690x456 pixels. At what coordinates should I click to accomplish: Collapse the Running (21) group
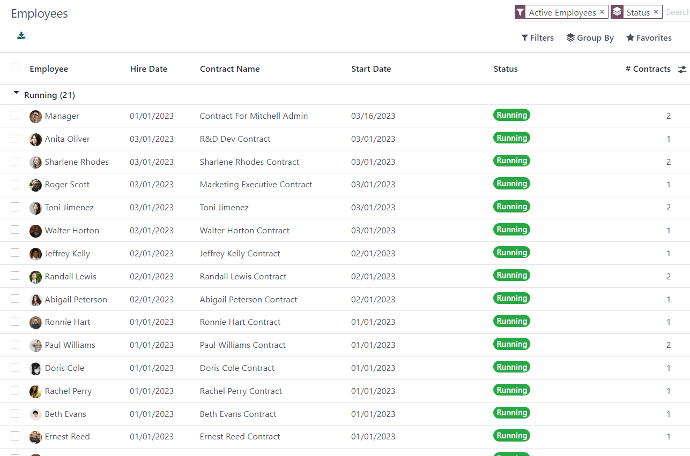pos(16,95)
